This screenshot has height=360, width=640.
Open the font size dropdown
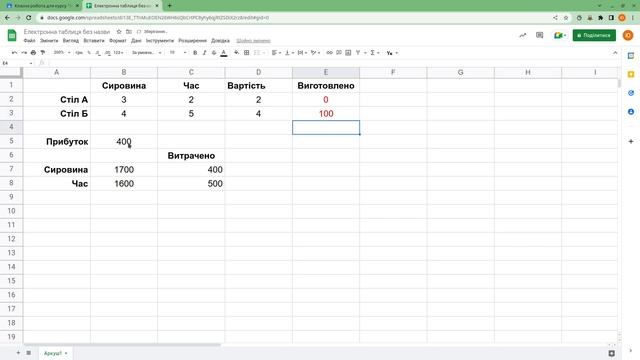pyautogui.click(x=178, y=53)
